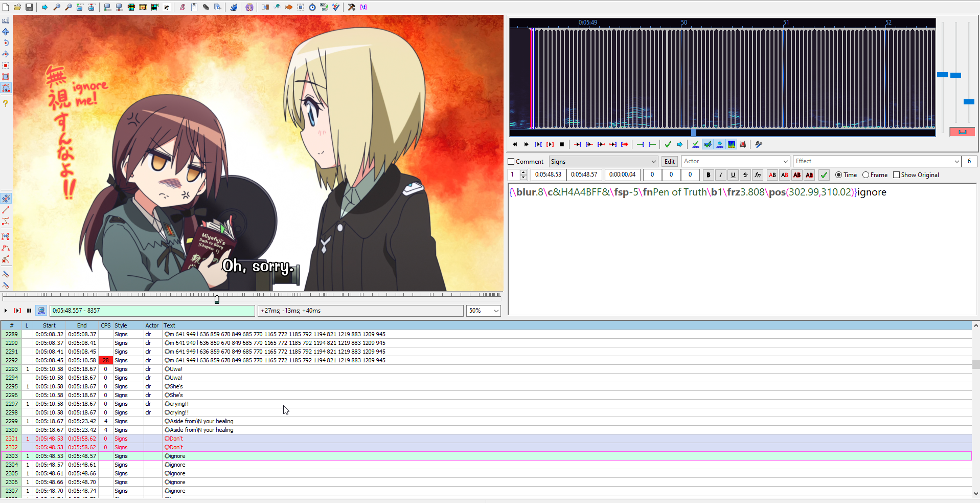Move the video seek bar handle
The height and width of the screenshot is (503, 980).
click(x=217, y=299)
